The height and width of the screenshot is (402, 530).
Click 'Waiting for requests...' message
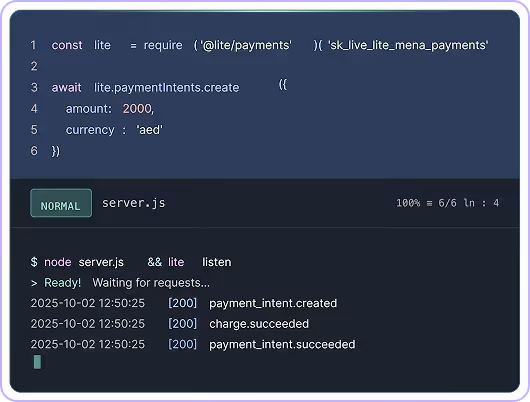151,283
